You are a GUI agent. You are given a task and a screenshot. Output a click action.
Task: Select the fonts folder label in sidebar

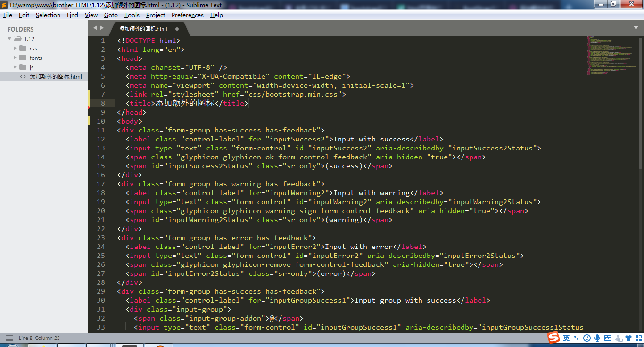[x=36, y=58]
